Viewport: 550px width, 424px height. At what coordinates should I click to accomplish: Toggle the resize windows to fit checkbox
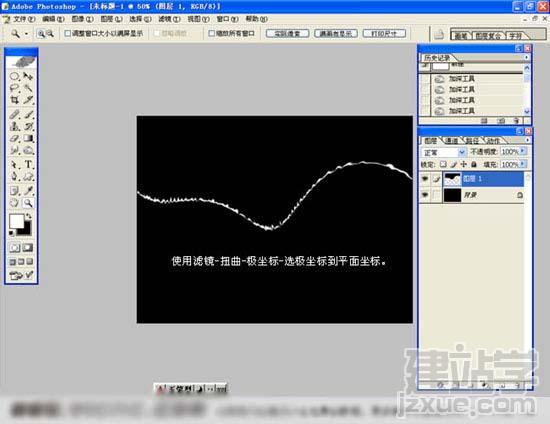click(x=68, y=33)
